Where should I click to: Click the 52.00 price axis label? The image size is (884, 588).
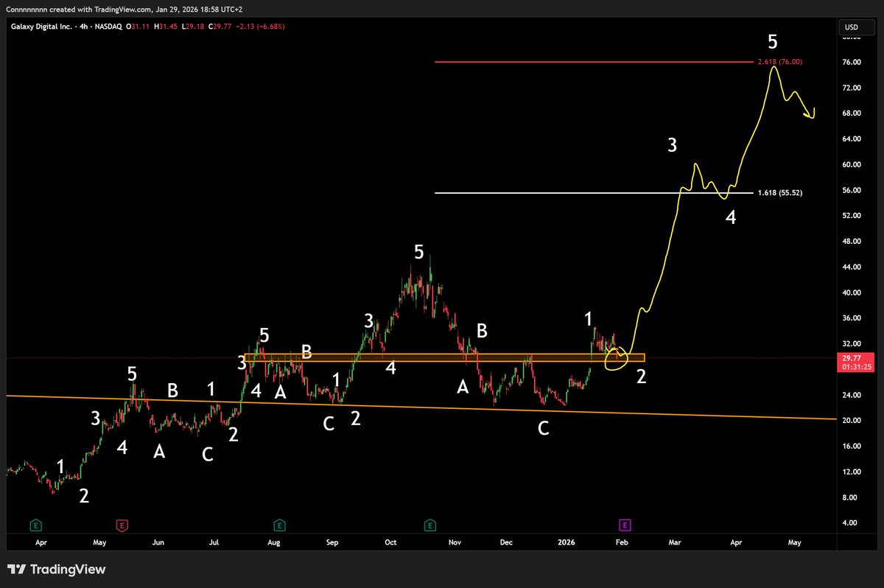pos(852,216)
